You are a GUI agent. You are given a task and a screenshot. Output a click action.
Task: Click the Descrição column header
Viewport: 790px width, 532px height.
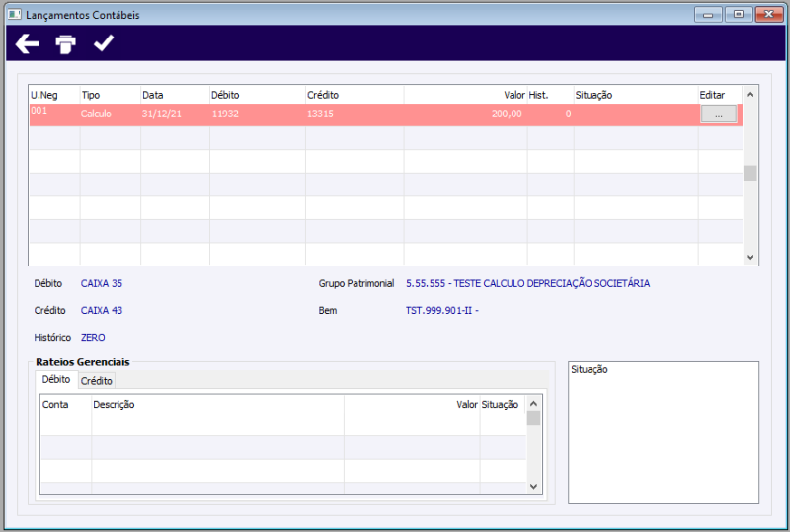point(217,404)
